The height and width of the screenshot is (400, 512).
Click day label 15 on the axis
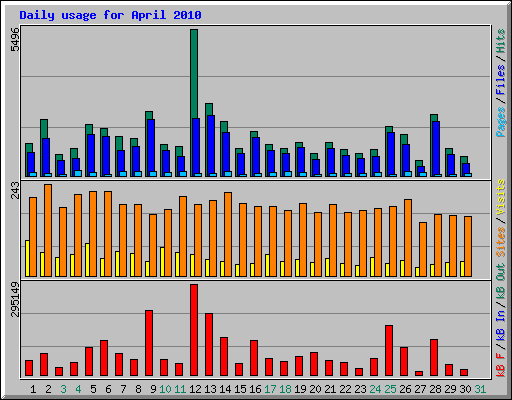(x=240, y=389)
